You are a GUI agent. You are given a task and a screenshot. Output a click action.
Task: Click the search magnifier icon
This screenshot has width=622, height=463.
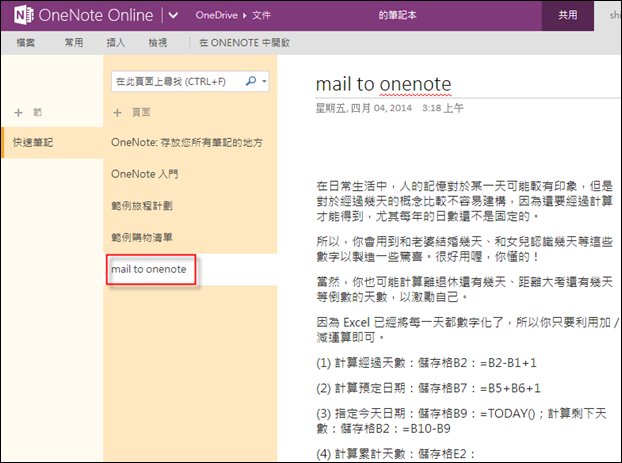pyautogui.click(x=251, y=81)
